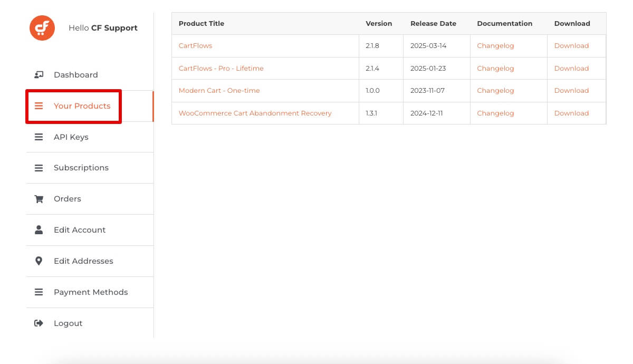Click the Hello CF Support greeting
This screenshot has width=633, height=364.
coord(103,28)
